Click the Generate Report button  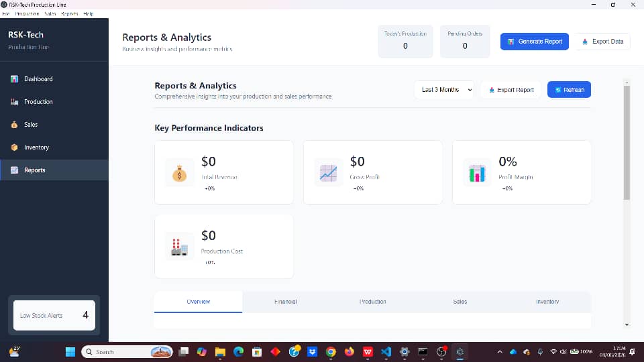click(535, 42)
